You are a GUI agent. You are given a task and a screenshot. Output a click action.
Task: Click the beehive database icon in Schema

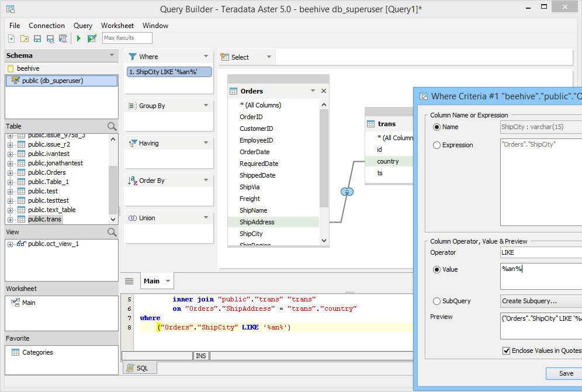(x=11, y=68)
